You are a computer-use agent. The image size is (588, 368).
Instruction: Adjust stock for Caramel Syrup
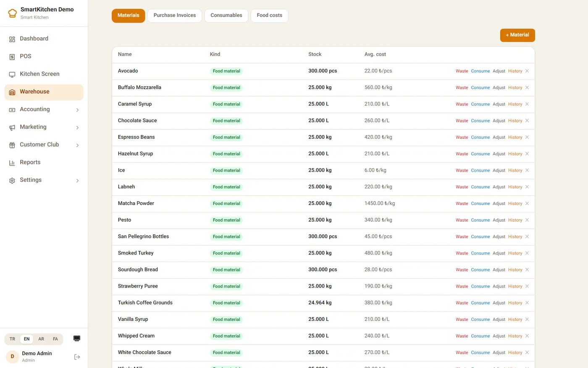[499, 104]
